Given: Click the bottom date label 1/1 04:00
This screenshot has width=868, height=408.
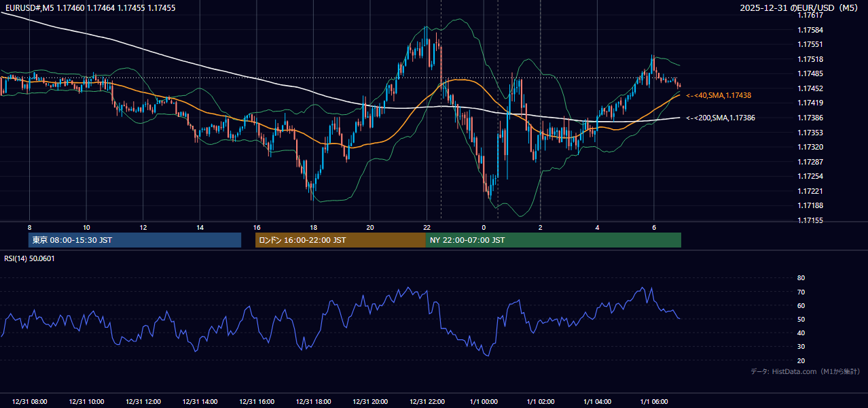Looking at the screenshot, I should point(598,402).
